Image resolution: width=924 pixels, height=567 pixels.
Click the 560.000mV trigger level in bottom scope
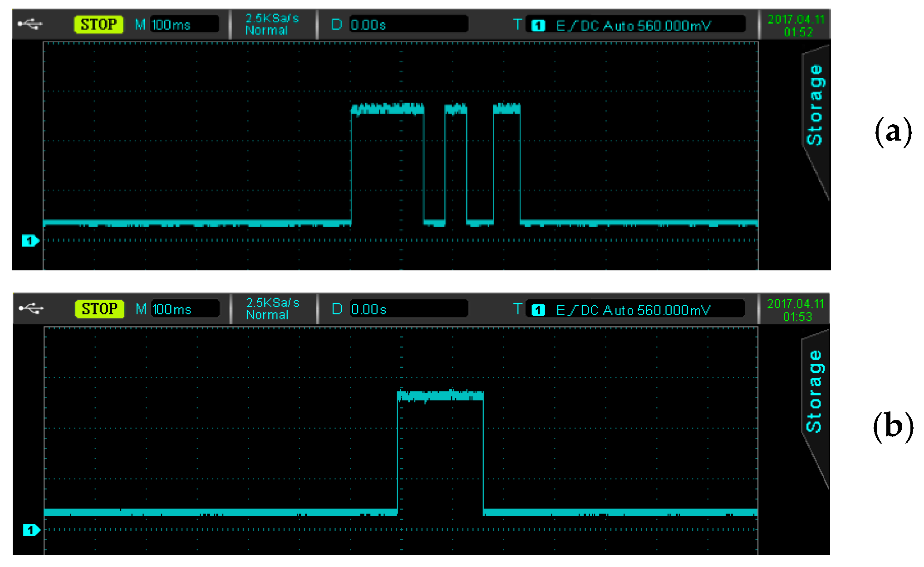point(673,310)
